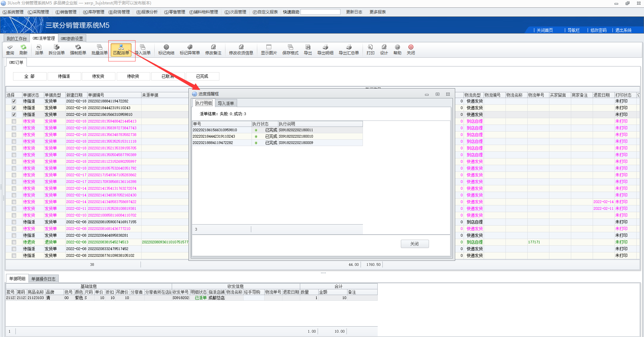The width and height of the screenshot is (644, 337).
Task: Open the 采购管理 menu
Action: [38, 12]
